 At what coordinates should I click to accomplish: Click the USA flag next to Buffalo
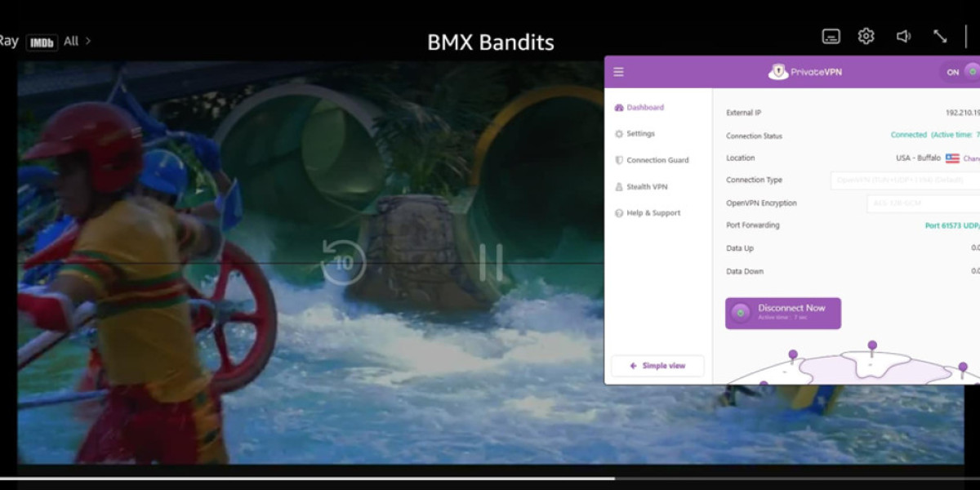coord(952,158)
